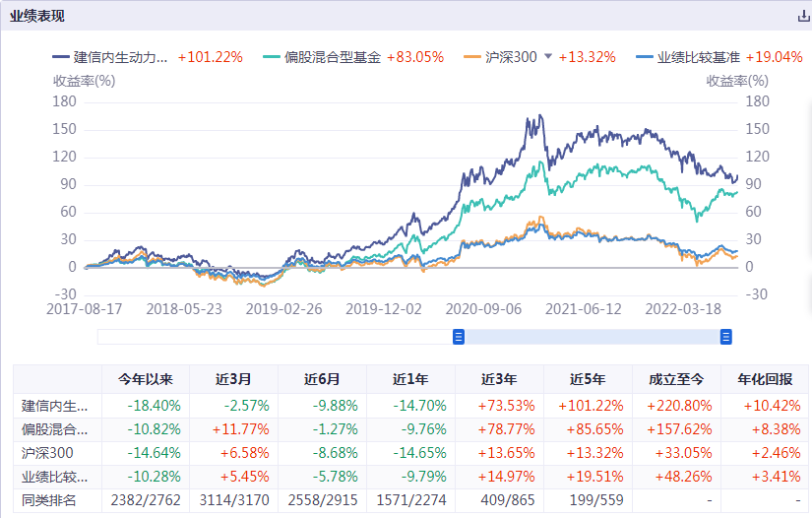Select the 近3年 column header
The image size is (812, 518).
pos(500,379)
